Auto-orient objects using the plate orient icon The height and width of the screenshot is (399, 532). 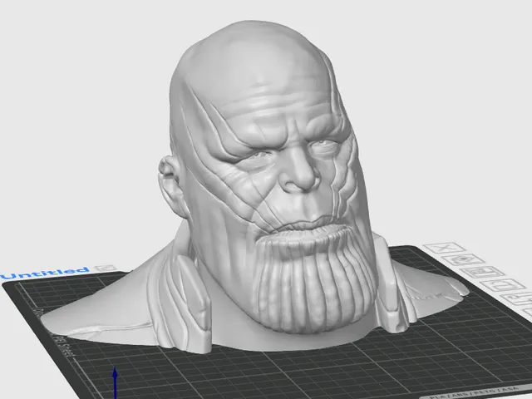(x=463, y=260)
